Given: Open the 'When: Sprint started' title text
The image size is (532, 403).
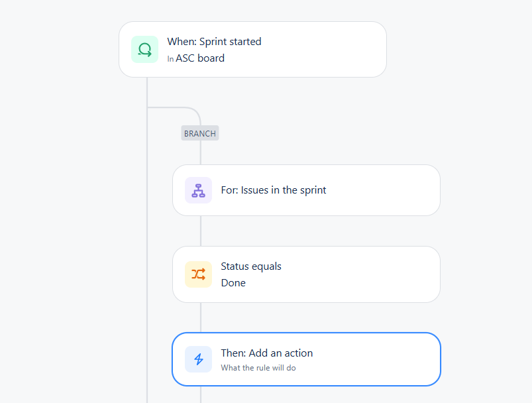Looking at the screenshot, I should click(214, 41).
